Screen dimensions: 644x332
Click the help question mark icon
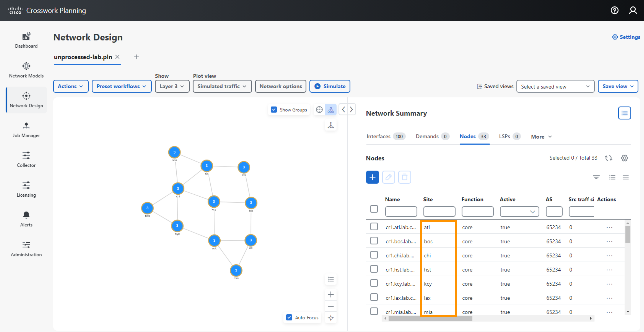pyautogui.click(x=614, y=10)
